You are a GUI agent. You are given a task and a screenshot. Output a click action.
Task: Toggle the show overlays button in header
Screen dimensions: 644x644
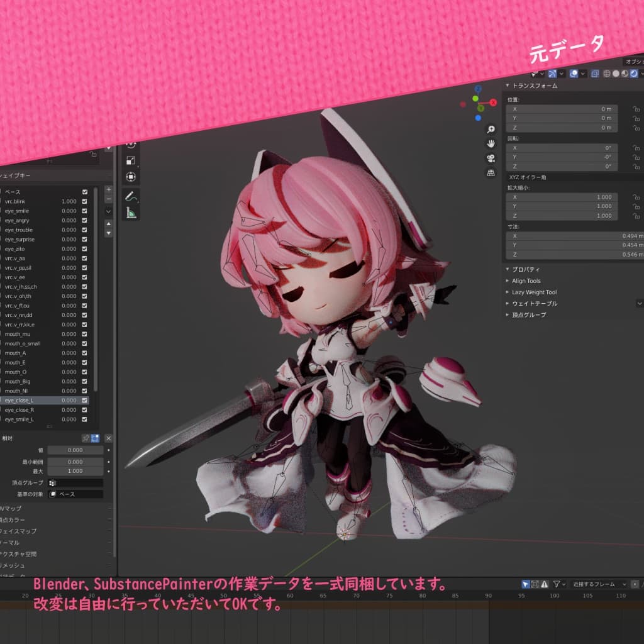pyautogui.click(x=574, y=74)
